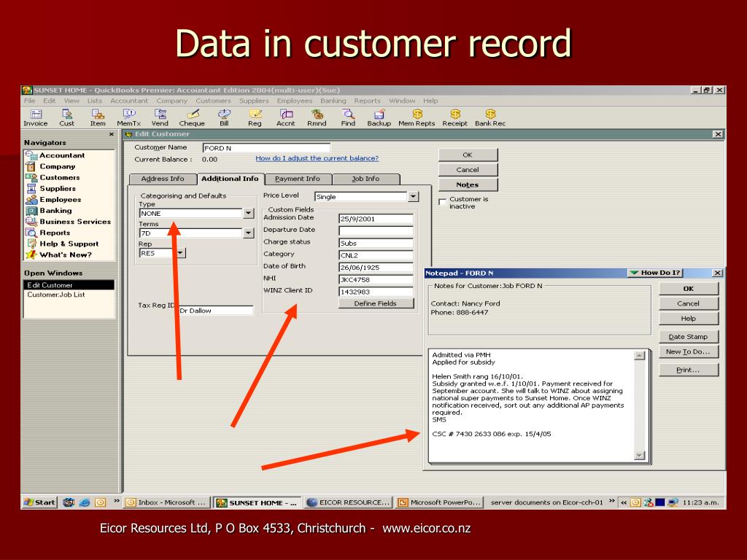Click Cancel in the Notepad window
The width and height of the screenshot is (747, 560).
pos(688,303)
